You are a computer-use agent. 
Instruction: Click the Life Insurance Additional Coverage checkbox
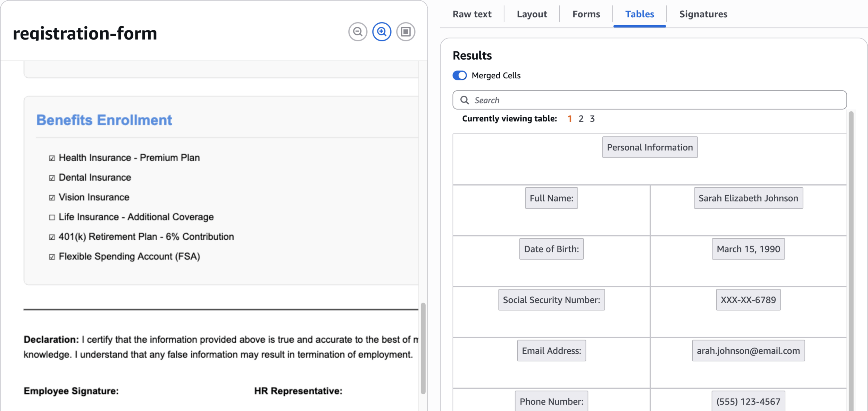52,217
